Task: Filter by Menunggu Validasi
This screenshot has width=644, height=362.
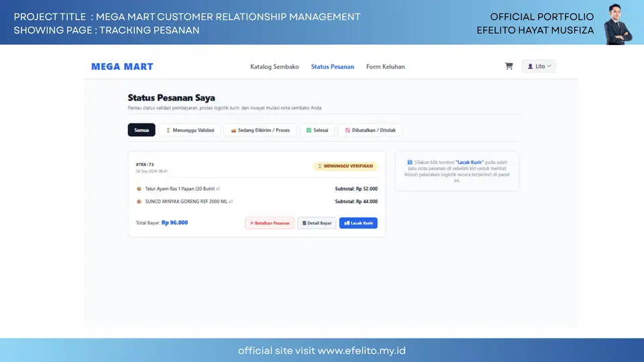Action: pos(190,130)
